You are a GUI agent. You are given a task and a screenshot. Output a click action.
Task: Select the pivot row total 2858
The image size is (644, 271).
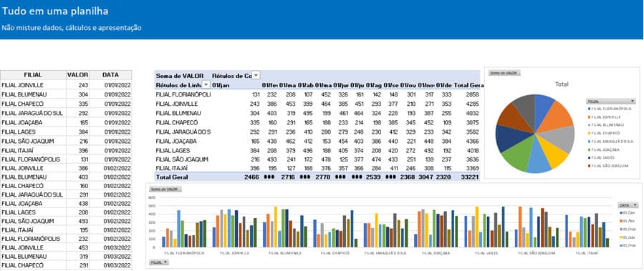pyautogui.click(x=472, y=94)
